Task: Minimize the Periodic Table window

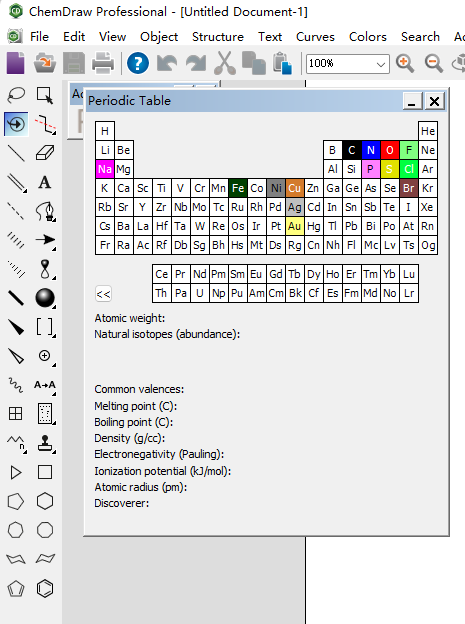Action: point(412,101)
